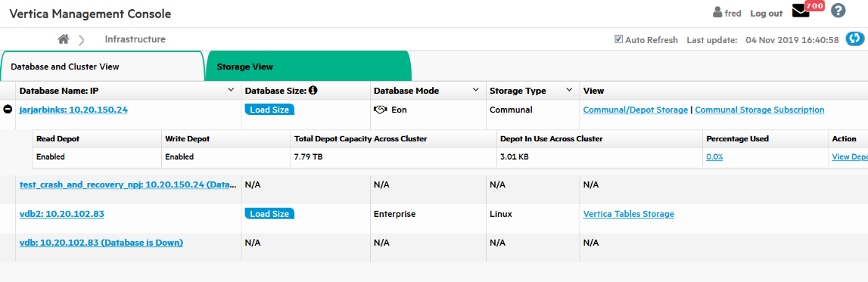Click the 0.0% Percentage Used link
The image size is (868, 282).
[x=714, y=156]
